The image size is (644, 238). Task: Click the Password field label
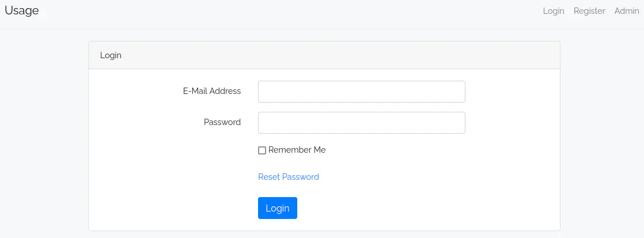[222, 122]
